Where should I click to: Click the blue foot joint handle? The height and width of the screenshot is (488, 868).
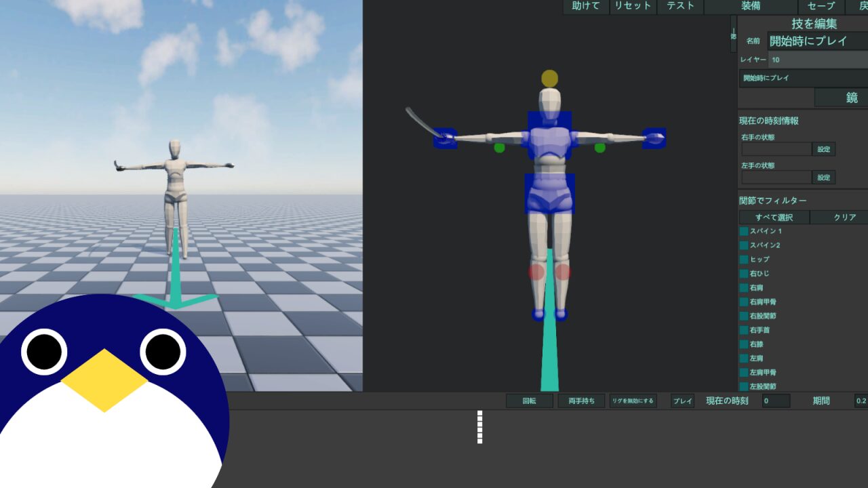click(538, 314)
